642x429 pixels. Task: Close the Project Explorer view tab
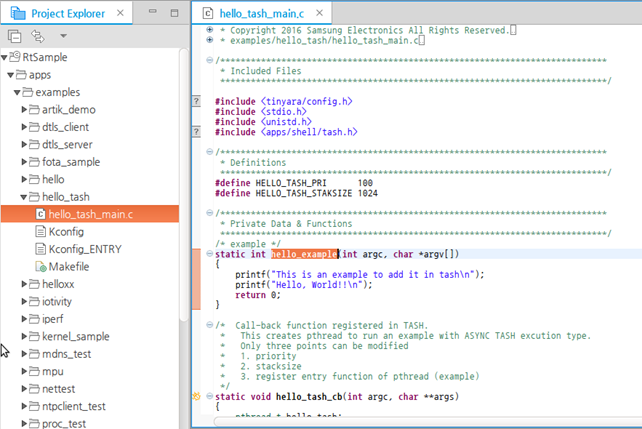[121, 14]
